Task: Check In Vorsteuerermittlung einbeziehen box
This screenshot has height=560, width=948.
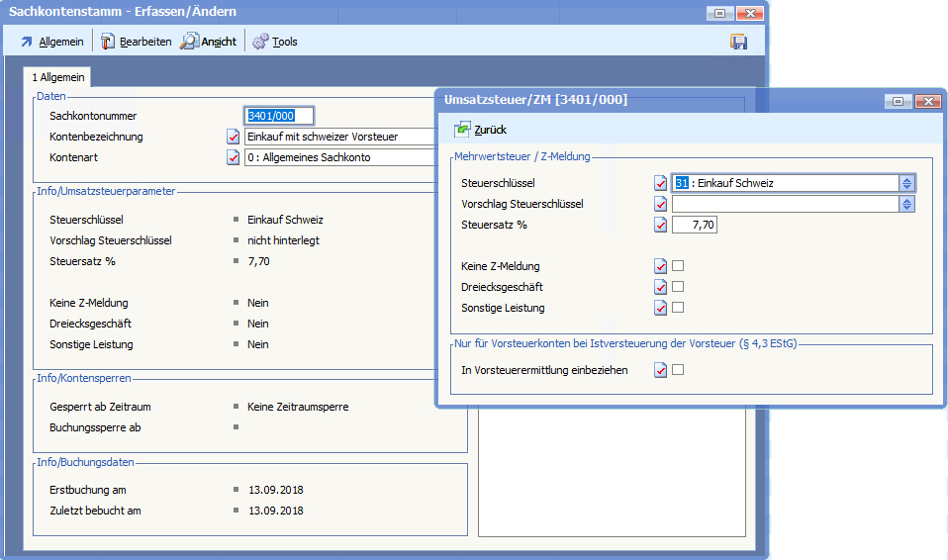Action: 678,370
